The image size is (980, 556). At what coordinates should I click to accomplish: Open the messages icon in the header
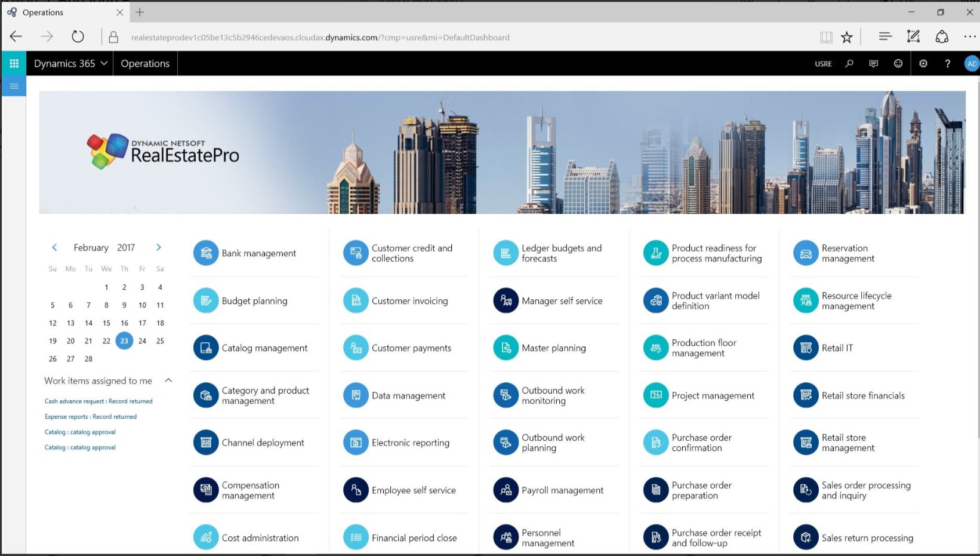point(874,64)
